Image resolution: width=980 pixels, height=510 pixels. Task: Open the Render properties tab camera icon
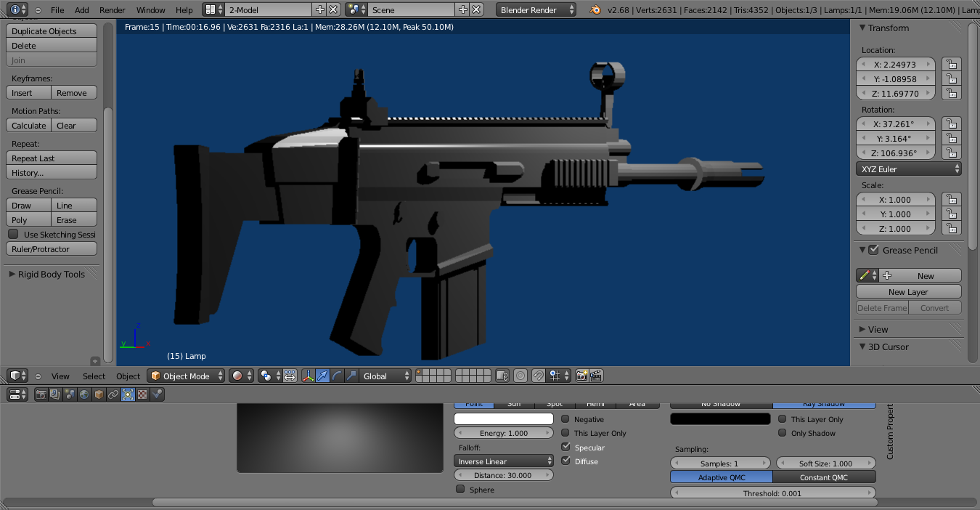coord(41,394)
